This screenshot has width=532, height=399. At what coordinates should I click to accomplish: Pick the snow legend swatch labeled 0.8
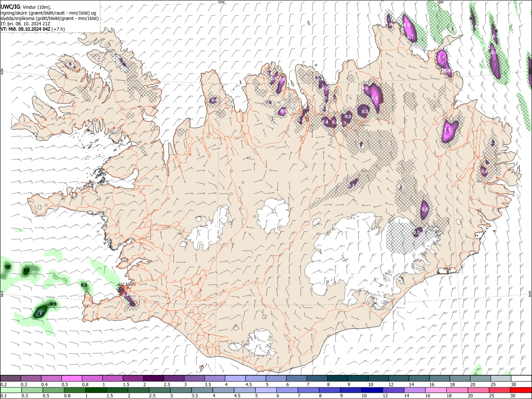tap(92, 378)
